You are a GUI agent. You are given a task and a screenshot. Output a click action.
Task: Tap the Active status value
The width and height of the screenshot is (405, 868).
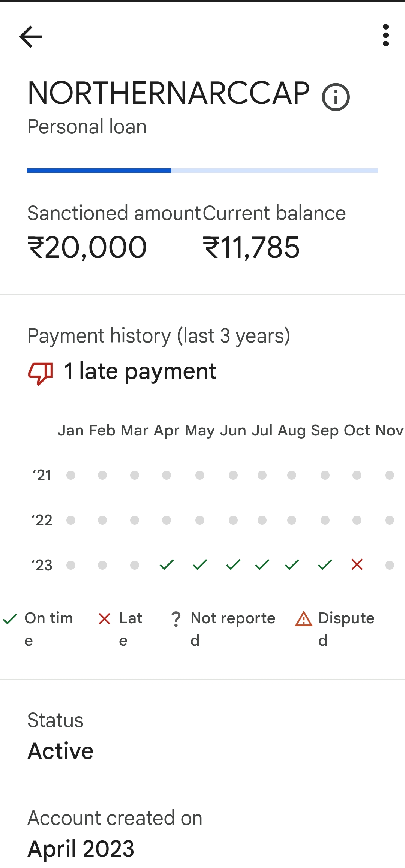coord(61,751)
